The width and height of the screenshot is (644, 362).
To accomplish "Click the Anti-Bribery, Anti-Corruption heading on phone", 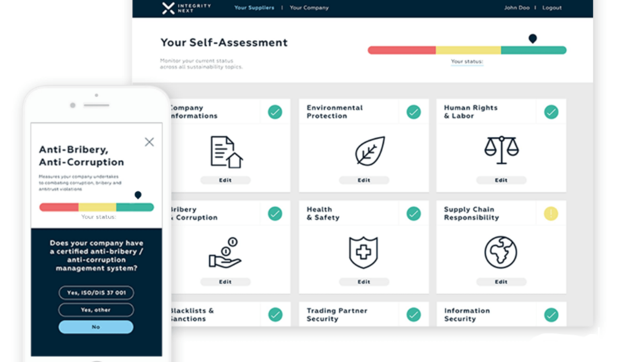I will pos(81,156).
